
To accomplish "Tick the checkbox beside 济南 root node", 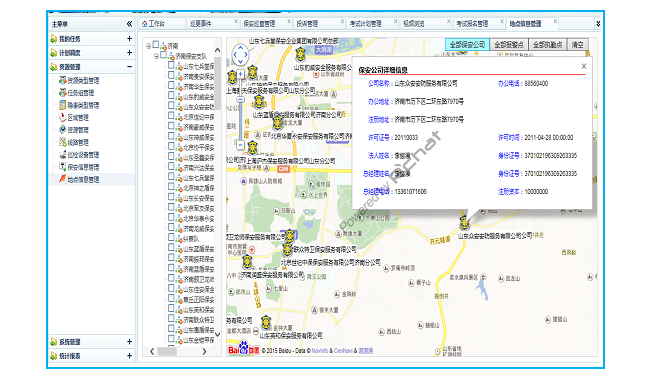I will click(156, 44).
